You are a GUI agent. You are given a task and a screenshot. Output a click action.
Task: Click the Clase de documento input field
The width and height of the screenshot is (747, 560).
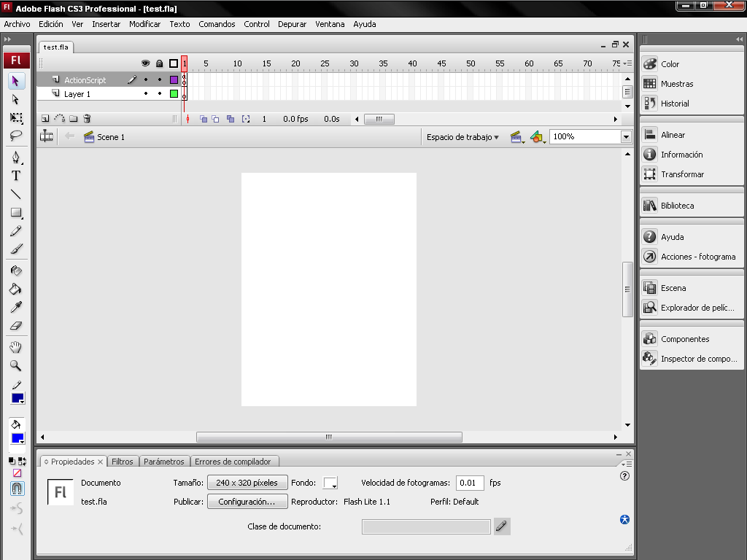pyautogui.click(x=426, y=526)
